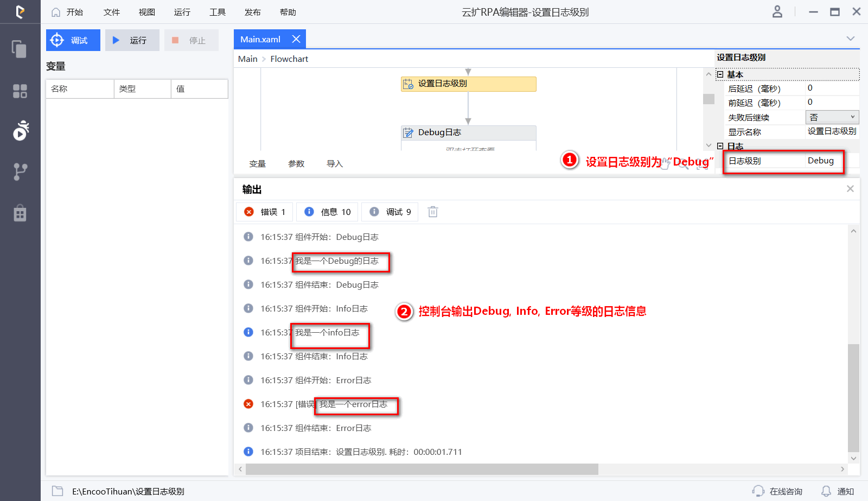Click the notification bell icon
This screenshot has width=868, height=501.
pos(826,491)
